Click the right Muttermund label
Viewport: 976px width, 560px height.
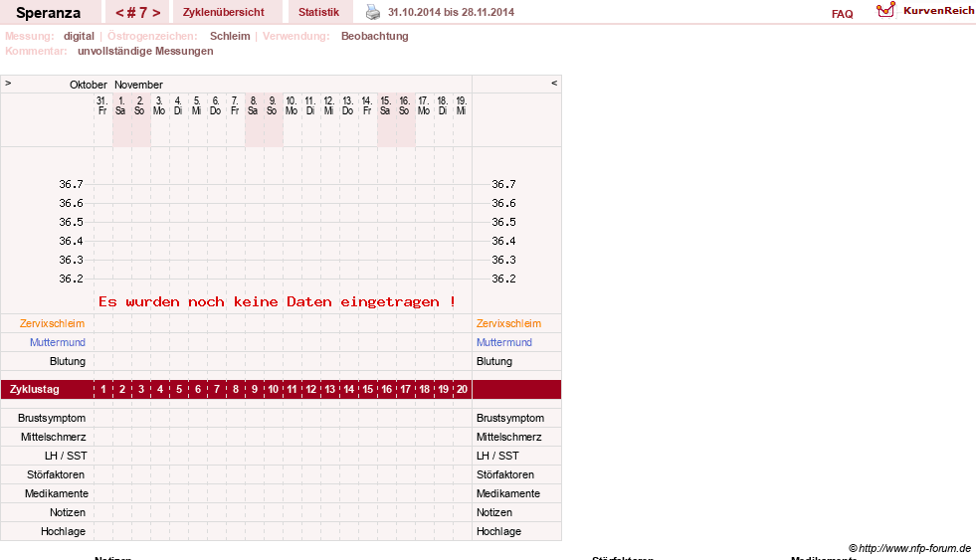pyautogui.click(x=504, y=342)
